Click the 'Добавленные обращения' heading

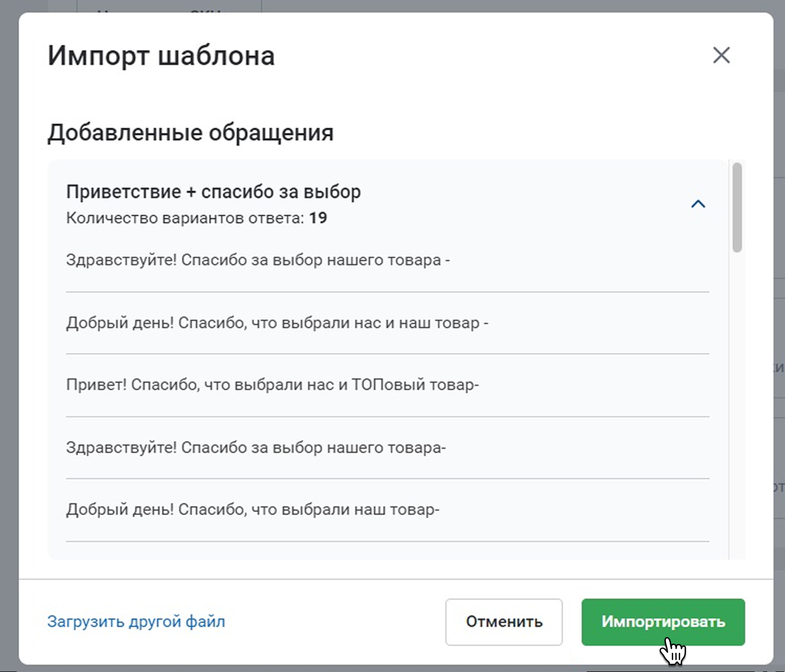(x=190, y=133)
